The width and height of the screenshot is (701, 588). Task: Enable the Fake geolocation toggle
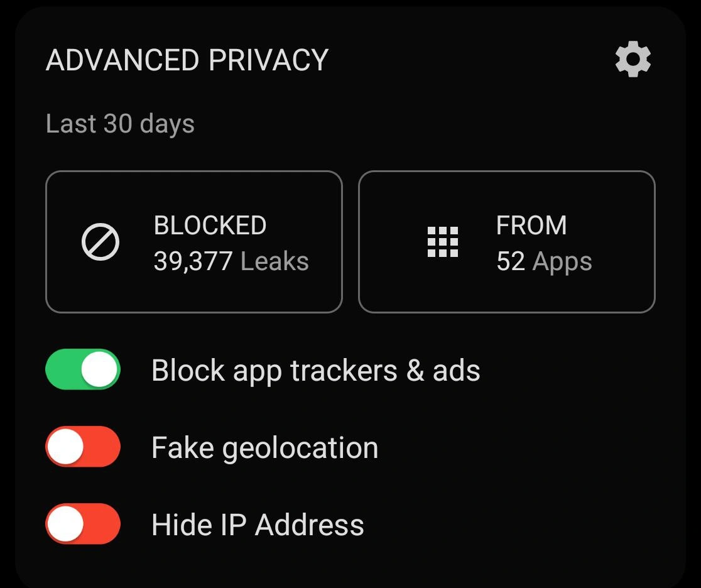[83, 447]
